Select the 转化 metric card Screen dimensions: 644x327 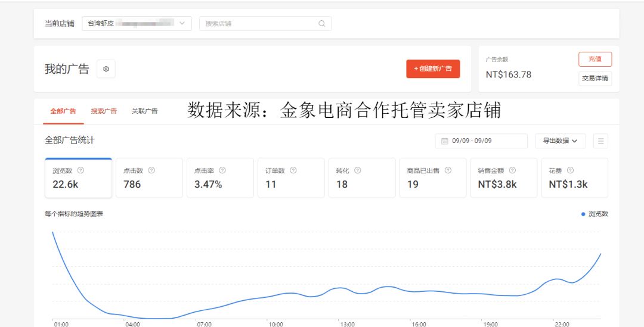click(361, 178)
